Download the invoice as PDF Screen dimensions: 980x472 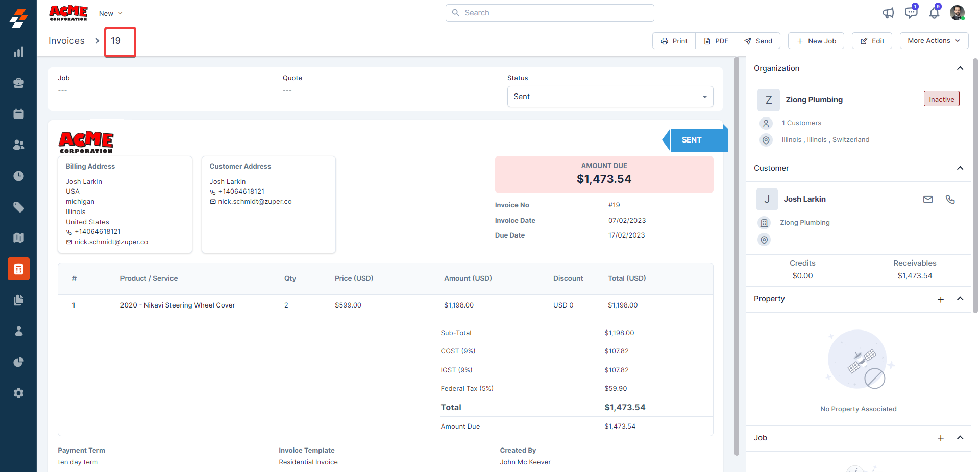(x=716, y=41)
